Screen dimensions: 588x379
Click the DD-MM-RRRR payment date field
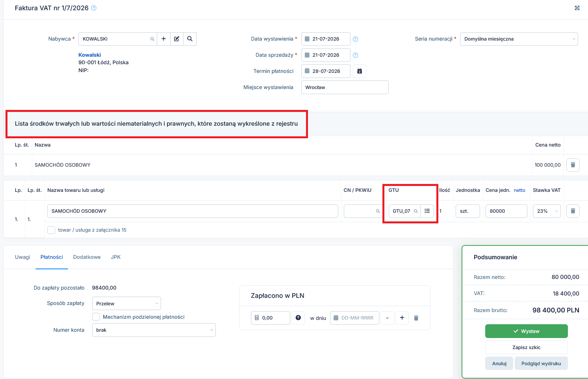point(354,318)
